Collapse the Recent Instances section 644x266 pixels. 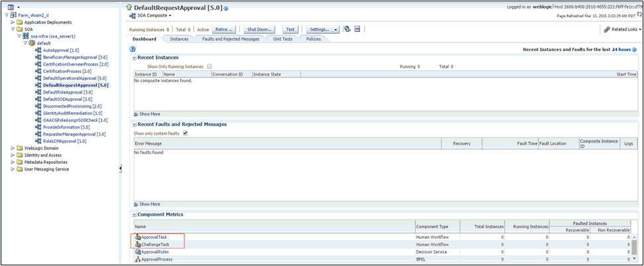click(x=134, y=58)
